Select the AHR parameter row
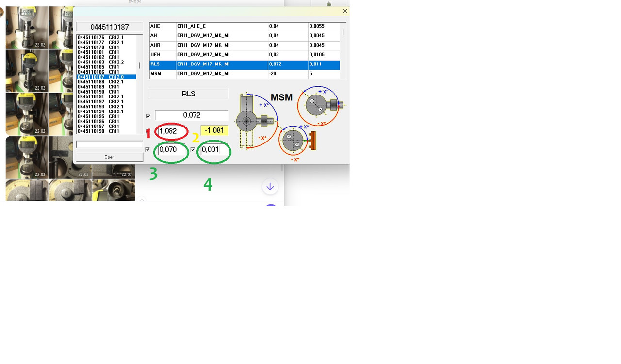The height and width of the screenshot is (364, 621). [x=245, y=46]
